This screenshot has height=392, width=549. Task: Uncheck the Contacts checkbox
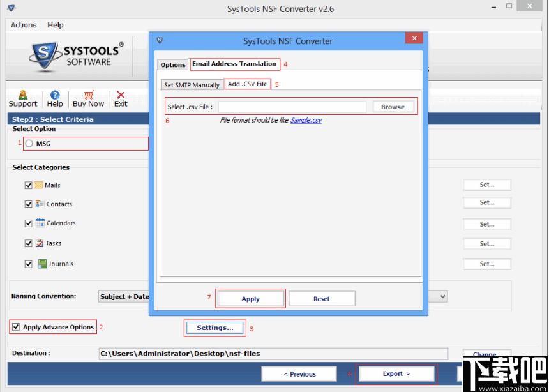click(28, 204)
